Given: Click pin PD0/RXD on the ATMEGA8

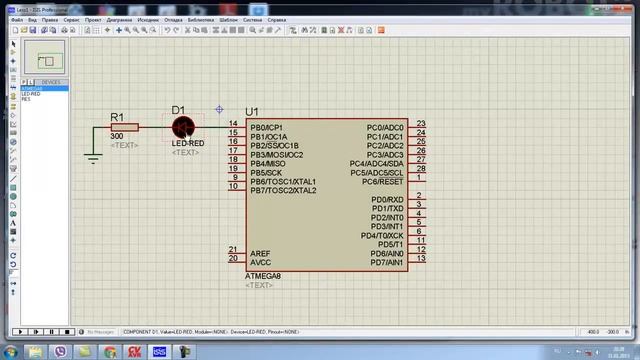Looking at the screenshot, I should 387,200.
